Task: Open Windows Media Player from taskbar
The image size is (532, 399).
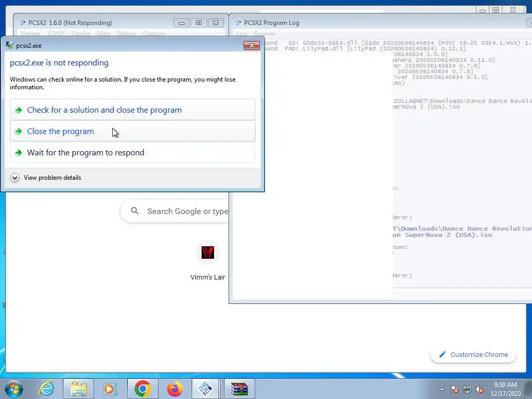Action: (x=110, y=389)
